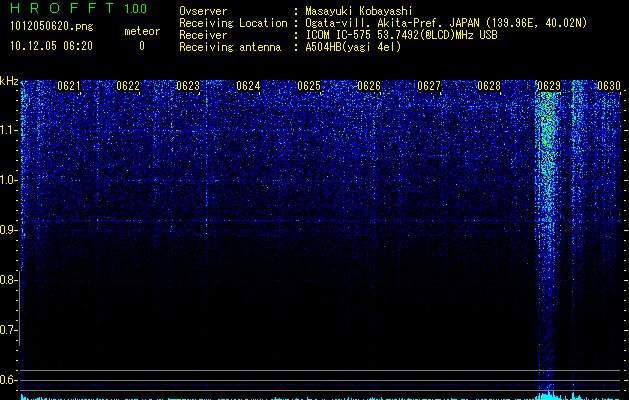Click the timestamp 10.12.05 06:20
The height and width of the screenshot is (400, 629).
[51, 46]
